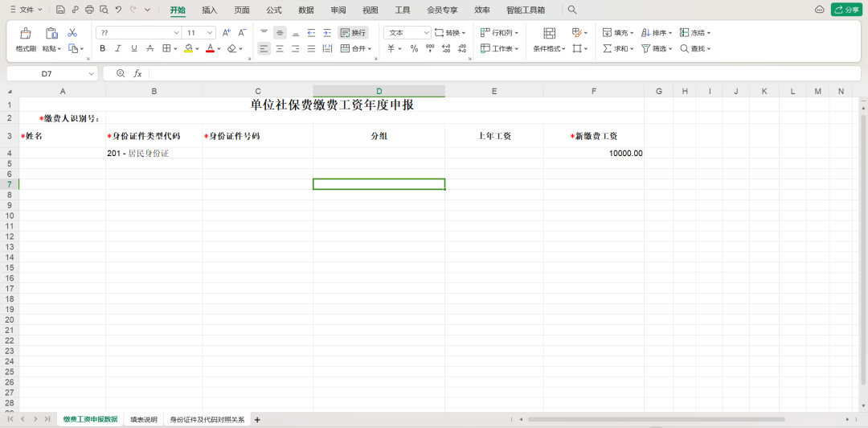Click the Print icon in quick access bar

[x=89, y=10]
